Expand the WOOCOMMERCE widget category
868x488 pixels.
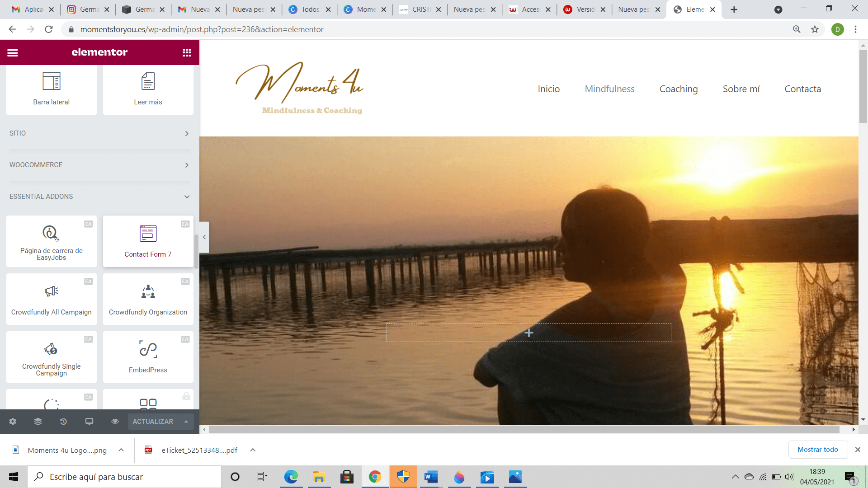click(x=99, y=165)
